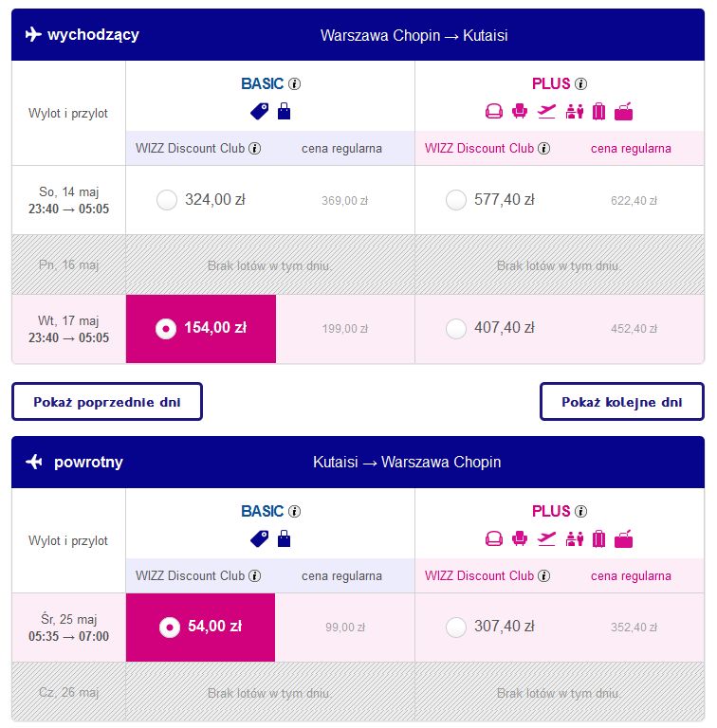
Task: Select the 577,40 zł PLUS fare for 14 maj
Action: (456, 200)
